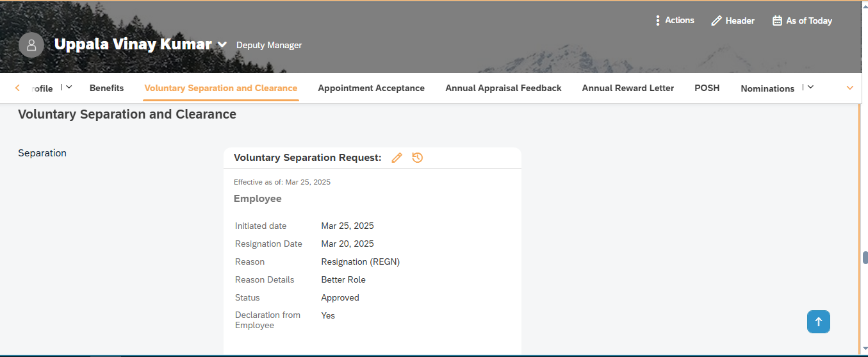Switch to the Benefits tab
This screenshot has height=357, width=868.
(x=106, y=88)
